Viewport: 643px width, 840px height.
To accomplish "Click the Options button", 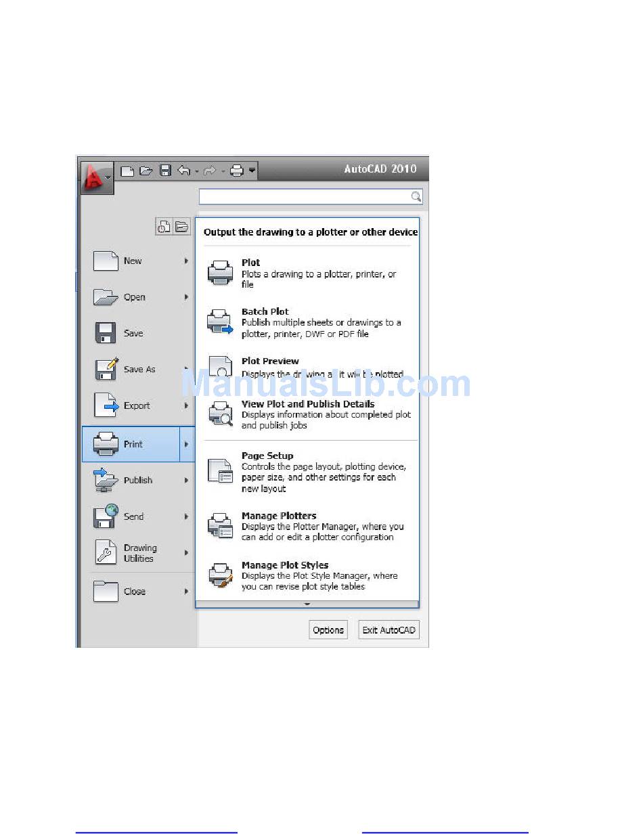I will click(328, 630).
